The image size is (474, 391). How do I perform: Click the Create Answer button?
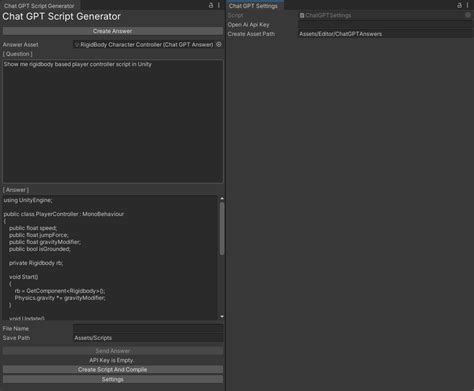(x=113, y=31)
